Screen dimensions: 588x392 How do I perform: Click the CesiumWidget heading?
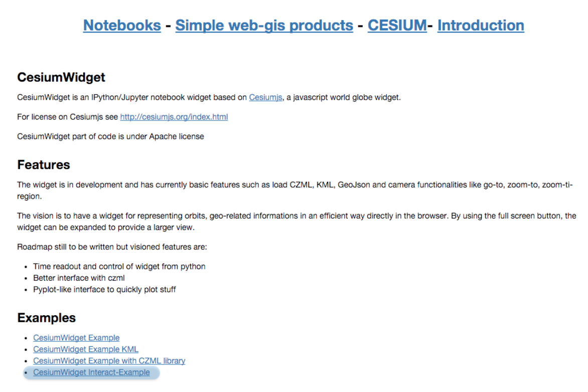point(61,77)
